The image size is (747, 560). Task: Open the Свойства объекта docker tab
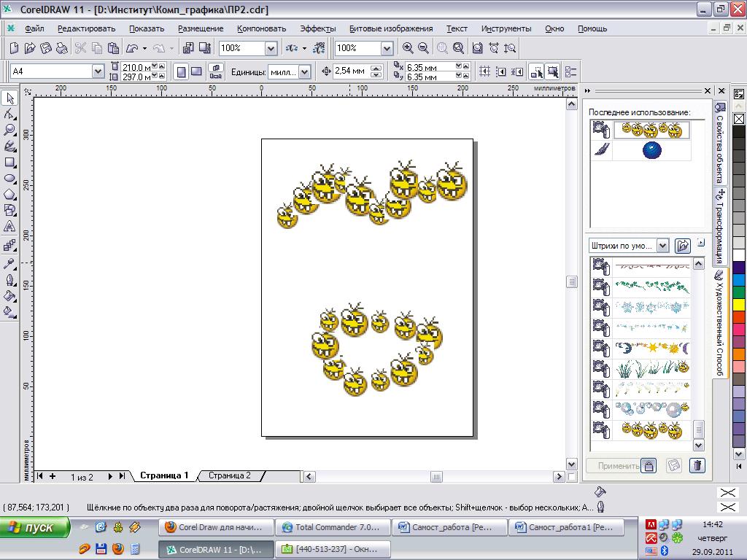(720, 143)
